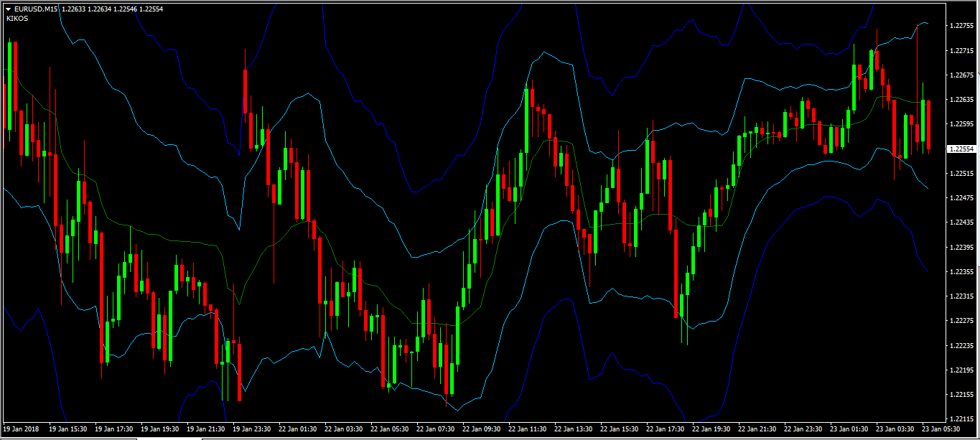This screenshot has height=440, width=980.
Task: Click the 22 Jan 17:30 time label
Action: [664, 429]
